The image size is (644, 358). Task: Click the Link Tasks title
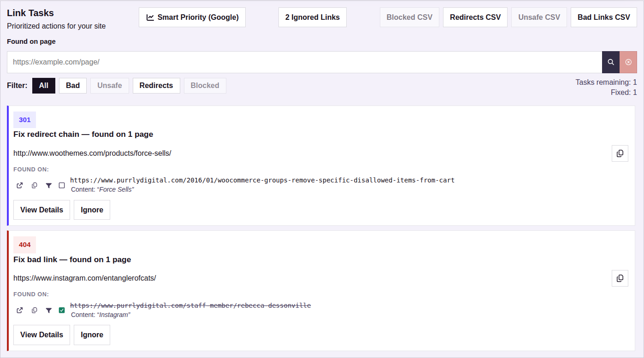point(30,13)
